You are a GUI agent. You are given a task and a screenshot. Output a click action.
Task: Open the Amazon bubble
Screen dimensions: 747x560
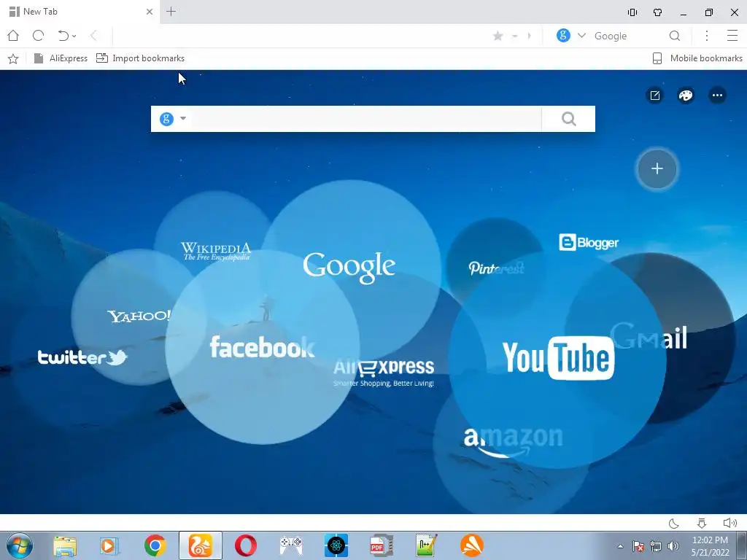click(x=513, y=443)
